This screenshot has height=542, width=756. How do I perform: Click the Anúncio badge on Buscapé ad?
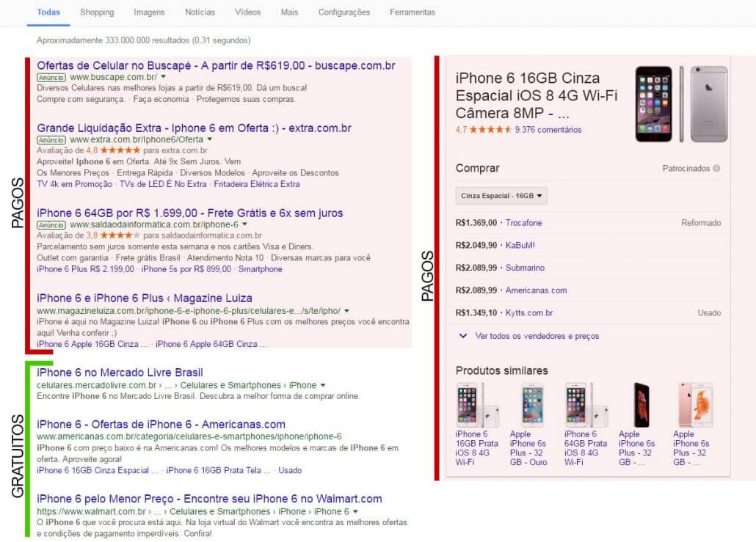(51, 77)
